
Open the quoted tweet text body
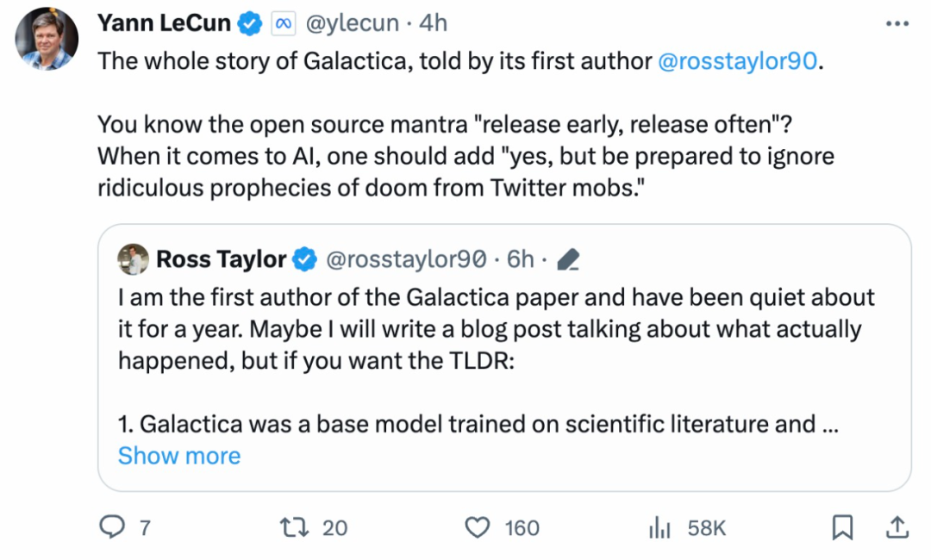(497, 360)
